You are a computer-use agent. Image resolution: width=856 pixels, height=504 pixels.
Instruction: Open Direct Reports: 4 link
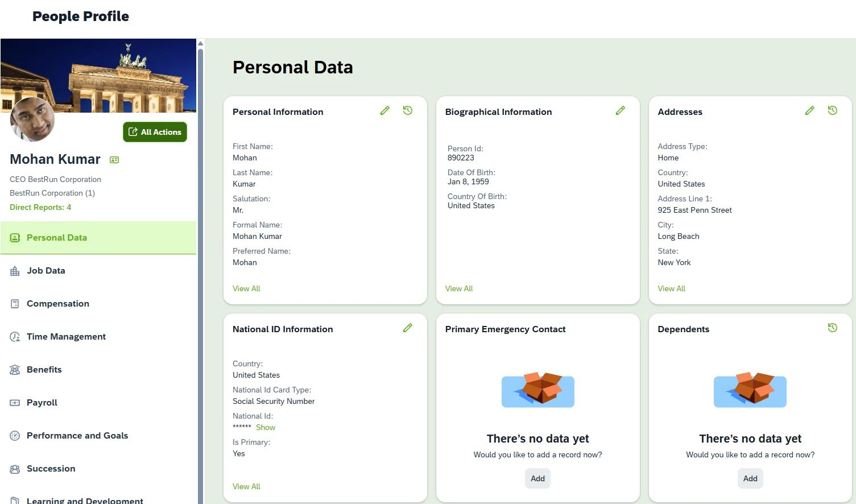pos(40,207)
